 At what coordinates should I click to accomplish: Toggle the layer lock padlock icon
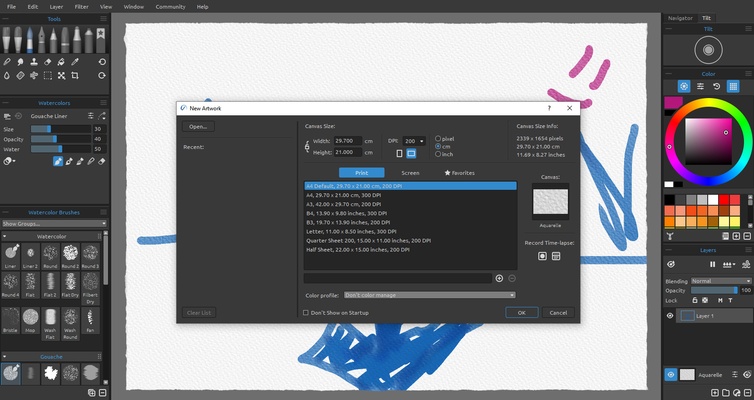(x=694, y=300)
